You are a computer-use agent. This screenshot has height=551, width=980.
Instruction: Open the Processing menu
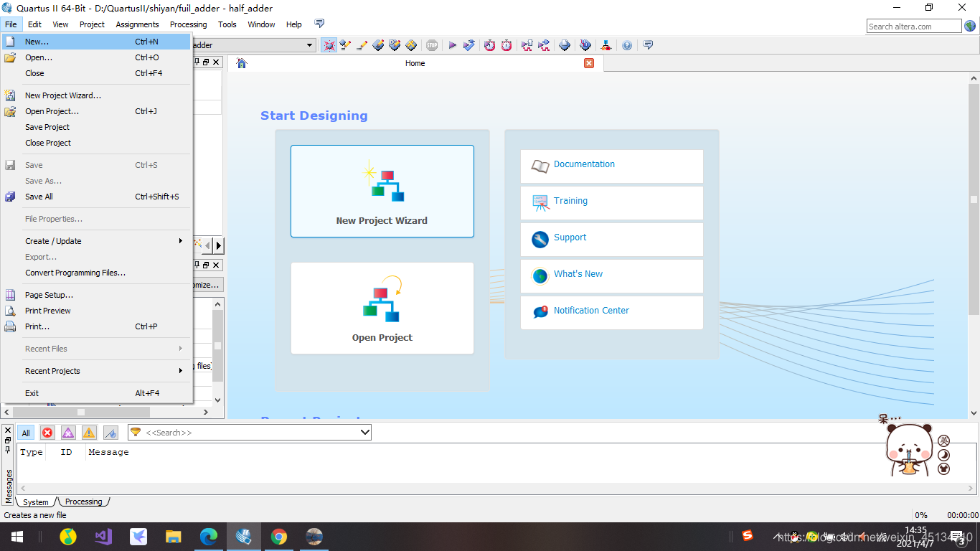[x=188, y=24]
